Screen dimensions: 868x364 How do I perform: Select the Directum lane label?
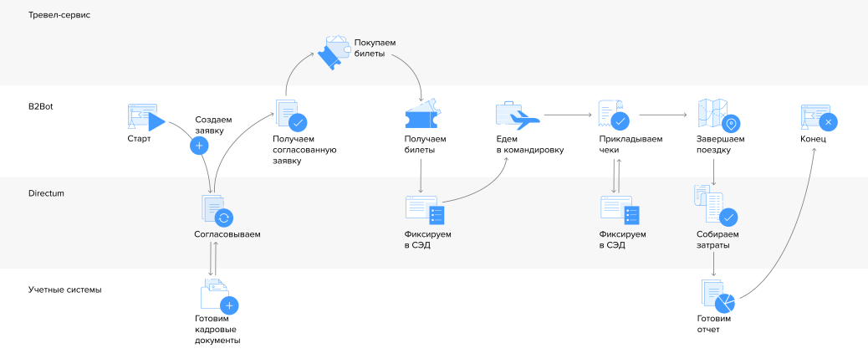47,193
